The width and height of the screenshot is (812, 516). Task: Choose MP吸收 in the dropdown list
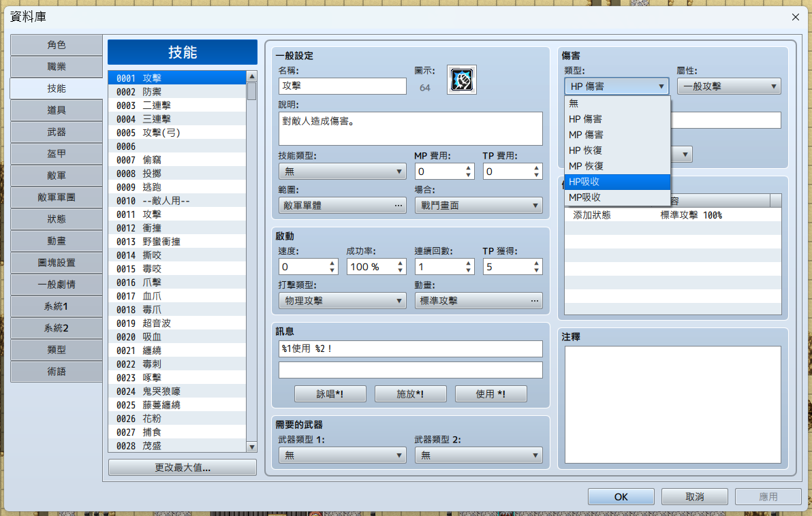[x=617, y=197]
